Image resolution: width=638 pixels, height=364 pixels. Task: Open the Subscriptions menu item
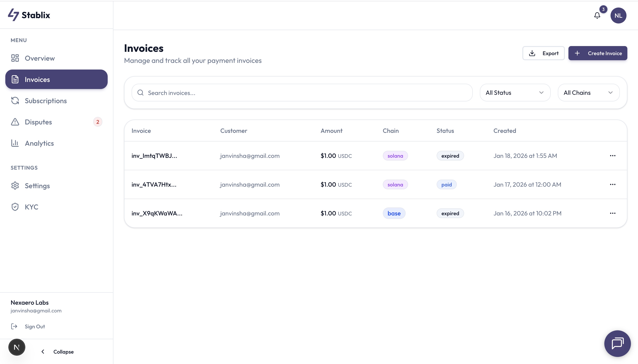[45, 101]
